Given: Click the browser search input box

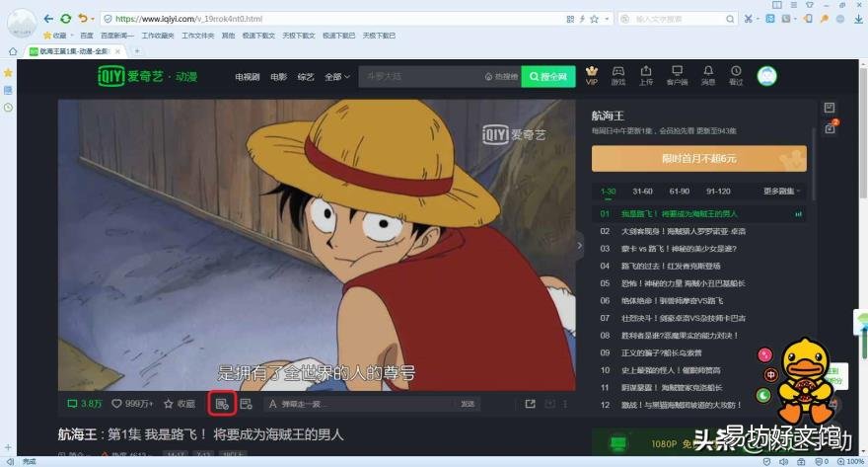Looking at the screenshot, I should tap(677, 19).
